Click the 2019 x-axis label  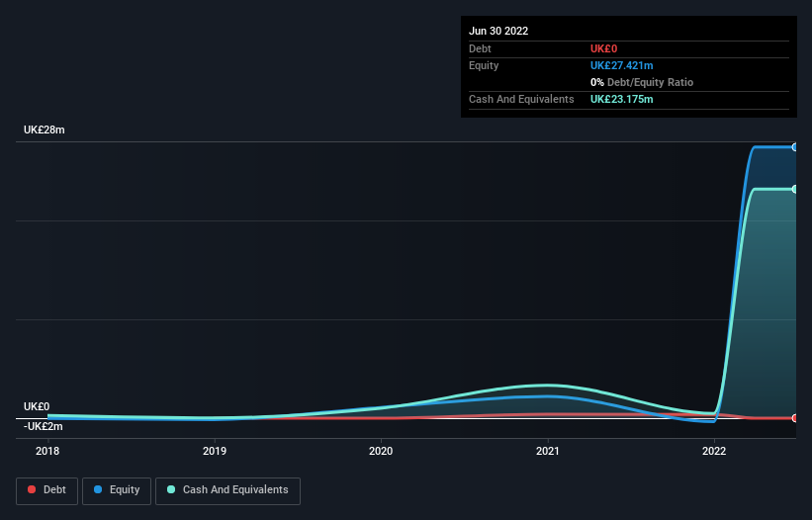click(x=215, y=451)
